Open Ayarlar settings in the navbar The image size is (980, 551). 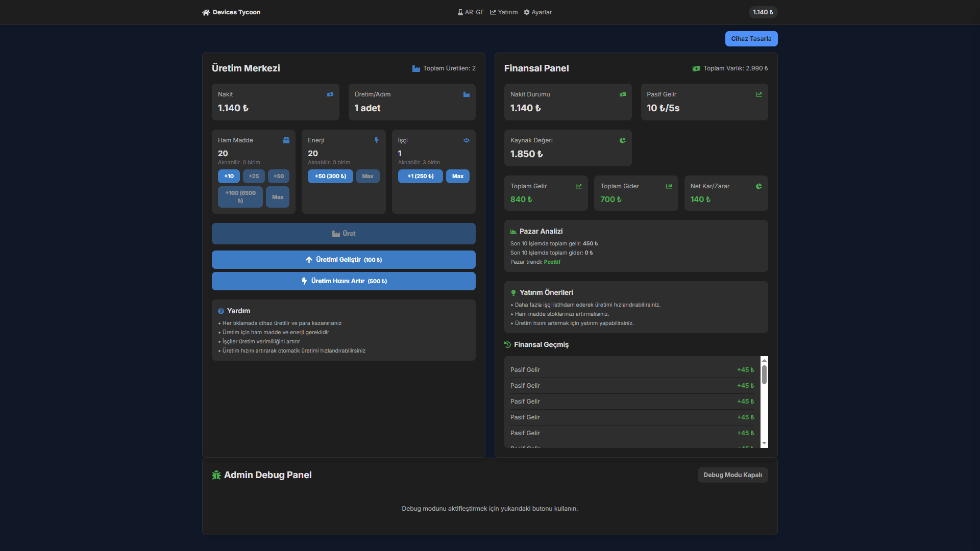tap(537, 12)
